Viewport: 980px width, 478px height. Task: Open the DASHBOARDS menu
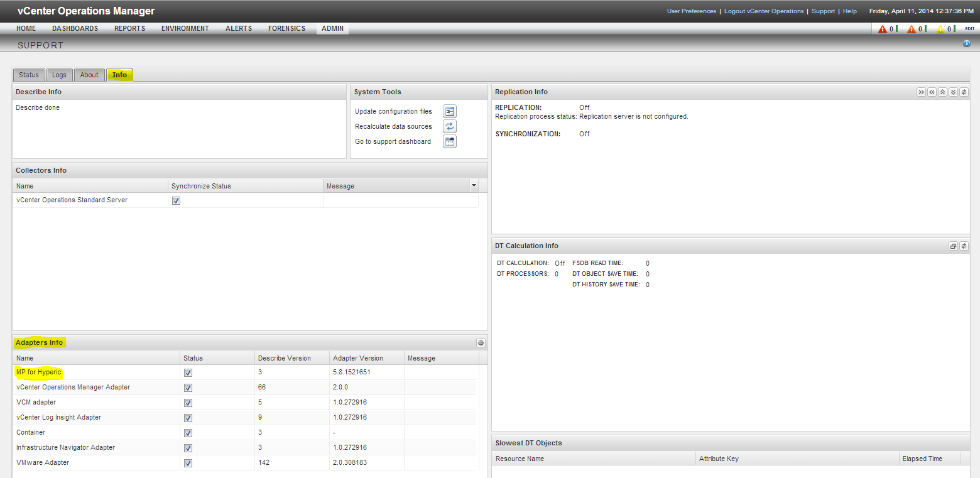[75, 28]
